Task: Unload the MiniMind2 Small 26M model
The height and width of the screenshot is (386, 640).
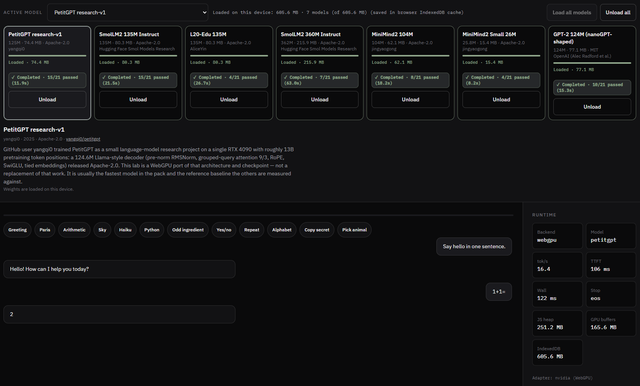Action: [501, 100]
